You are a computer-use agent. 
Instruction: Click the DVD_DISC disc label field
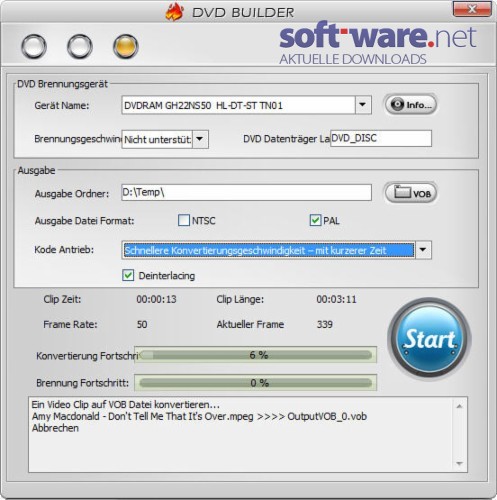pos(381,138)
